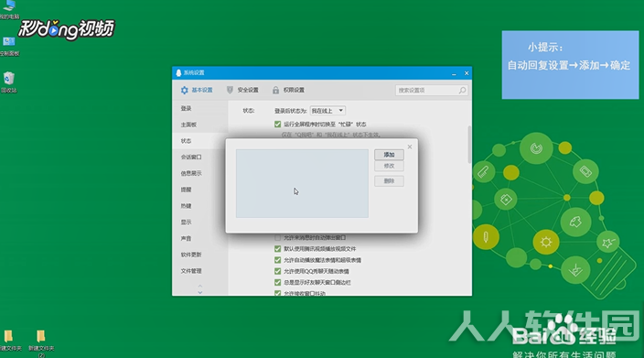Select the 回收站 recycle bin desktop icon
This screenshot has height=358, width=644.
[x=9, y=82]
